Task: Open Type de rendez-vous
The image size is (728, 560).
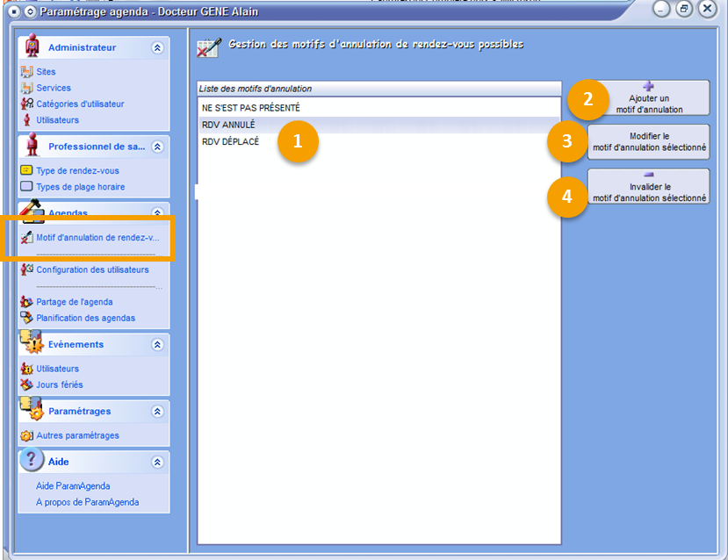Action: click(x=77, y=171)
